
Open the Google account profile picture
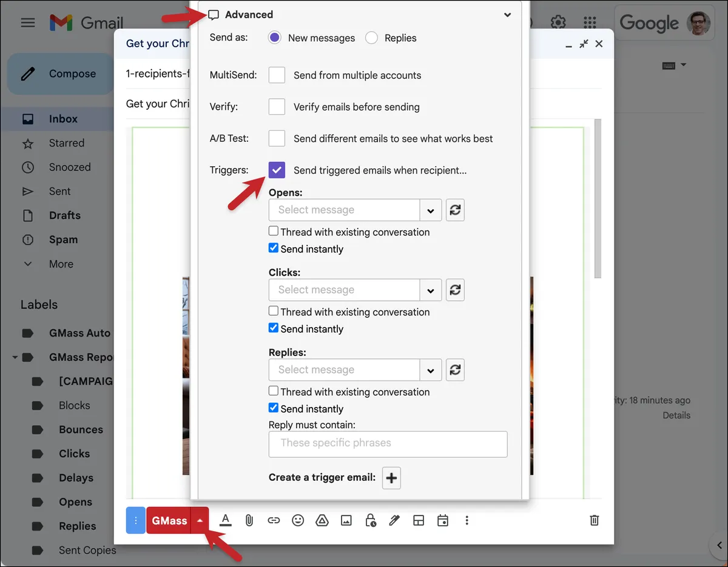coord(698,23)
